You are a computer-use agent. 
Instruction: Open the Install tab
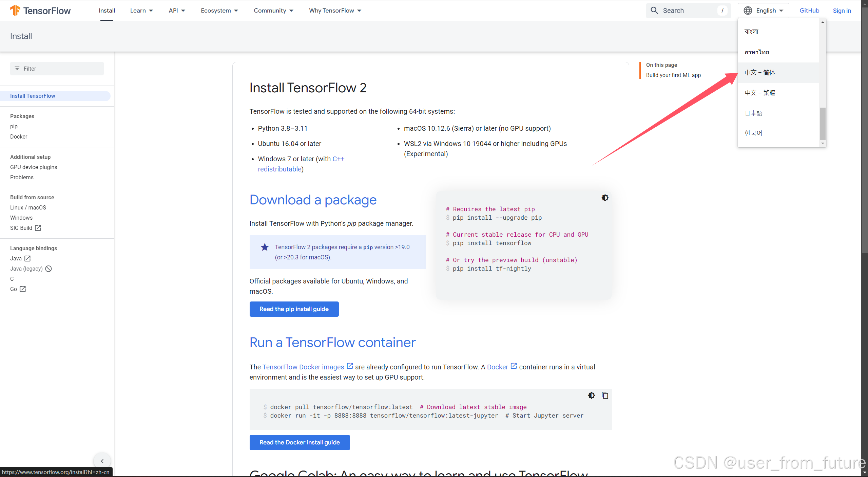pos(107,11)
